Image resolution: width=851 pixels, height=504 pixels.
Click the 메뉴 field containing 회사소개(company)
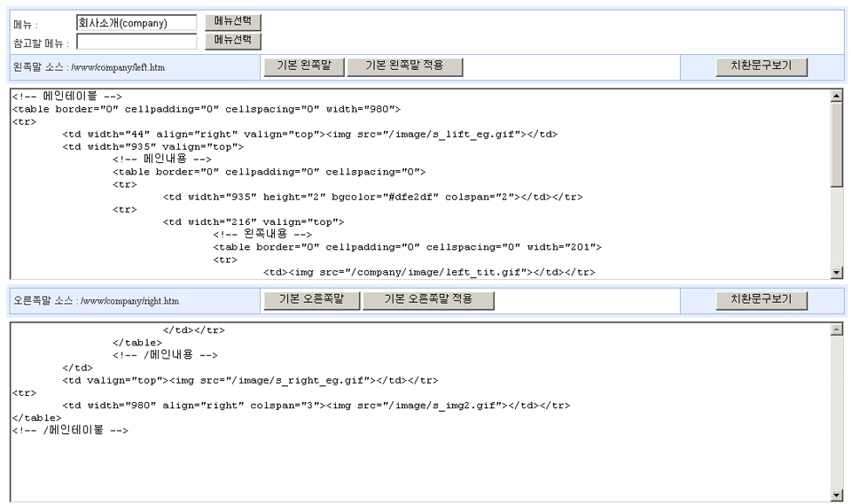click(x=136, y=23)
